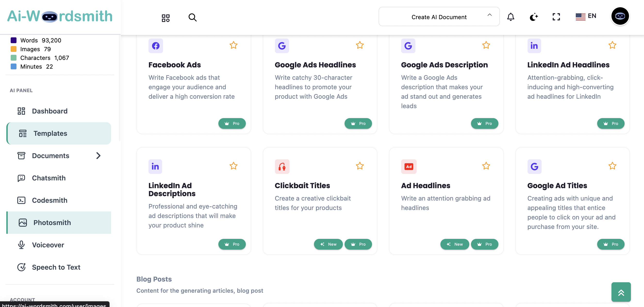Favorite the Facebook Ads template star
Screen dimensions: 644x307
[233, 45]
